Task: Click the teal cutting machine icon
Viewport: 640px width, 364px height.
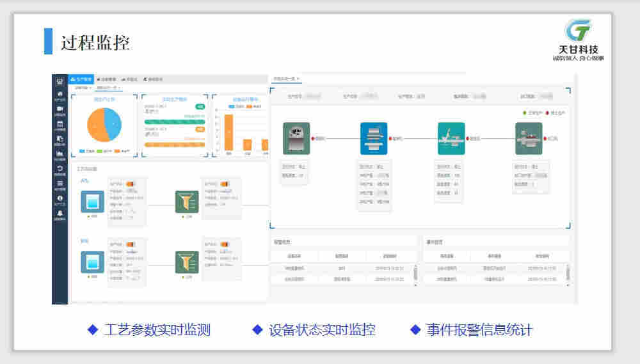Action: [x=451, y=138]
